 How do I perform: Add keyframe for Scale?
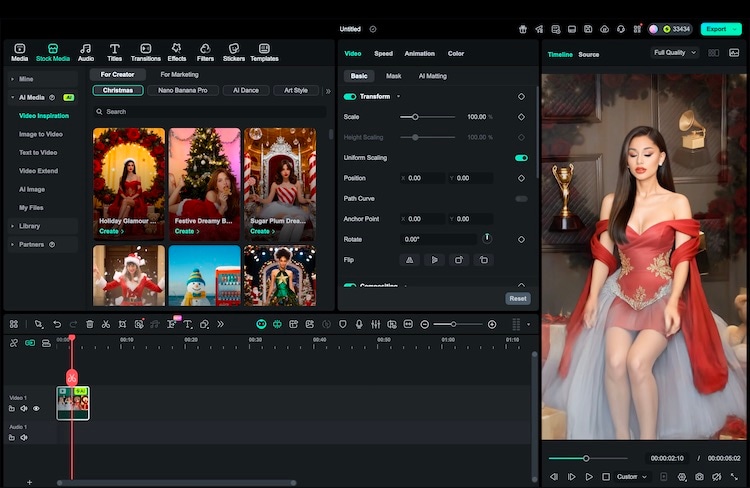point(521,117)
